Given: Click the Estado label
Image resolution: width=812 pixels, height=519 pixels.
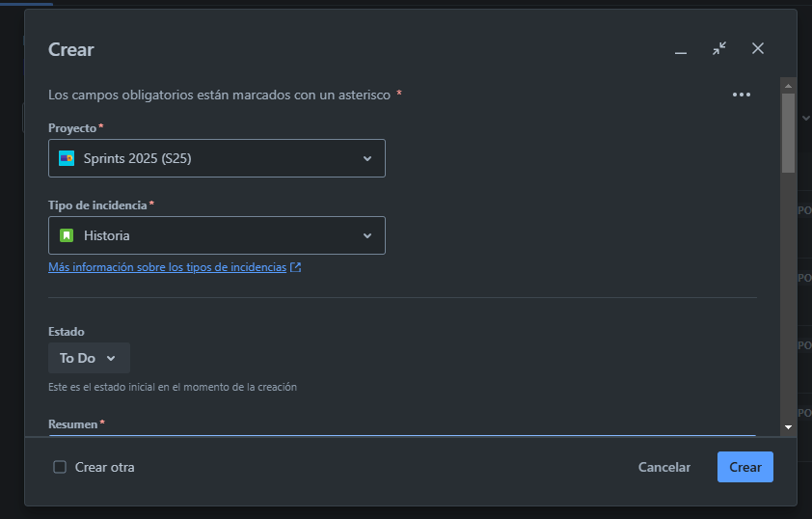Looking at the screenshot, I should pos(67,332).
